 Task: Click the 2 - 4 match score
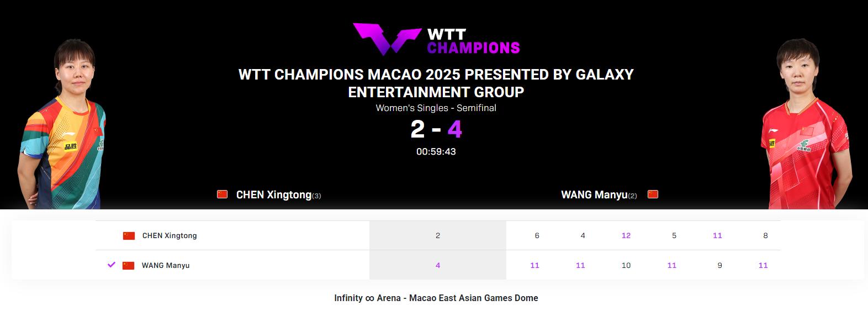436,129
